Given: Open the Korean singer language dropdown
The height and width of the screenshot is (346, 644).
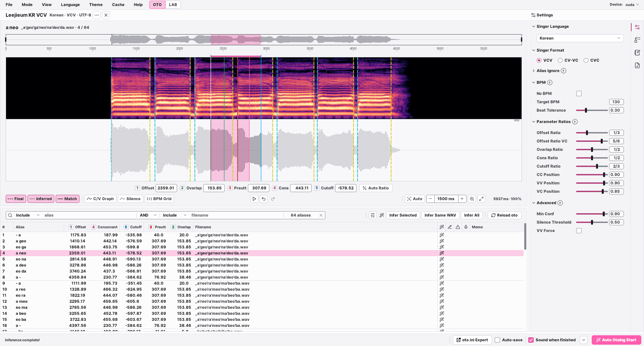Looking at the screenshot, I should click(580, 38).
